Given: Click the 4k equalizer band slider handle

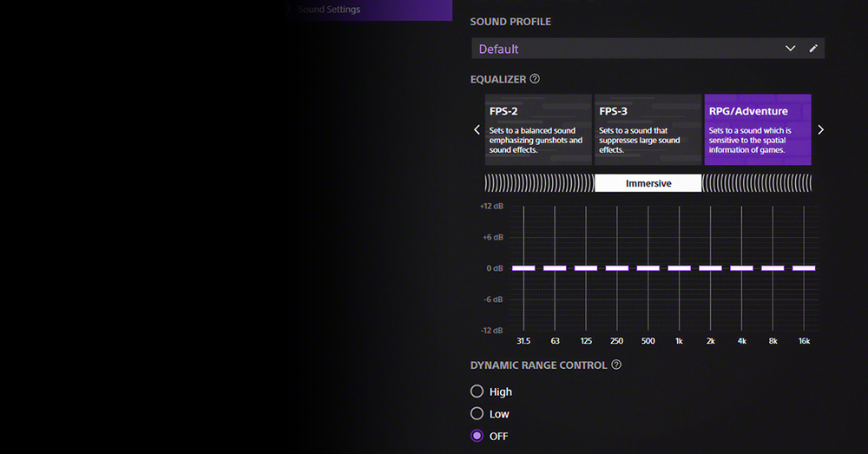Looking at the screenshot, I should [741, 268].
